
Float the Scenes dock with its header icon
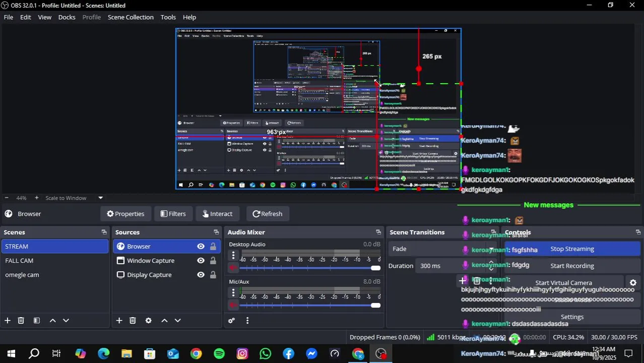104,232
